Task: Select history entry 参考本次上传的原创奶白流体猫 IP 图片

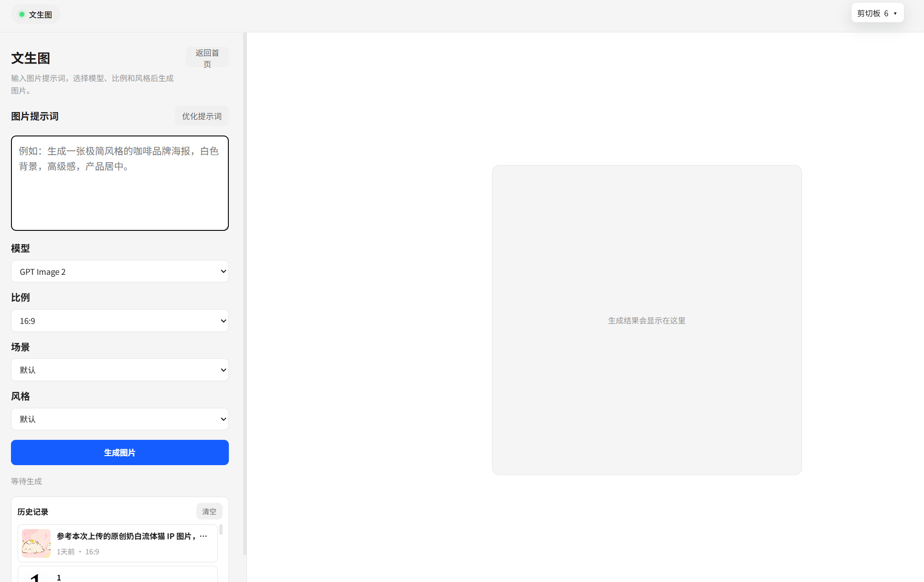Action: click(x=118, y=543)
